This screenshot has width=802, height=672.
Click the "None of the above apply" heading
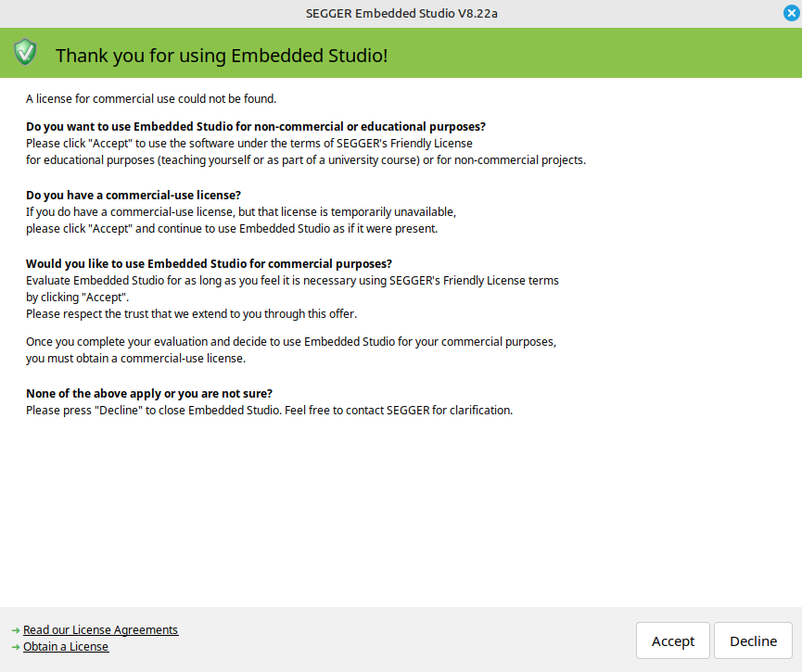(x=149, y=393)
